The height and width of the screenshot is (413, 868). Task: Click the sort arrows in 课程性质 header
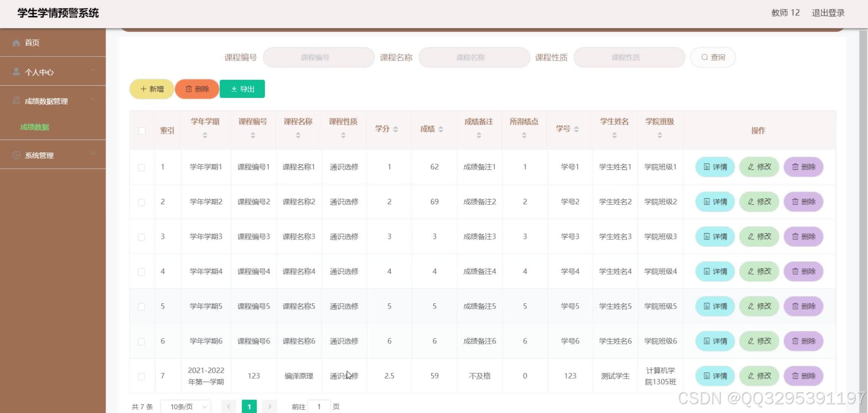click(x=343, y=135)
